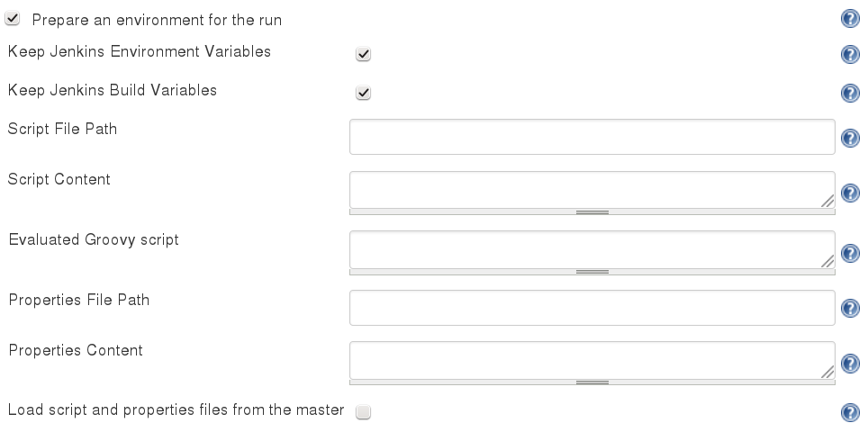The width and height of the screenshot is (868, 432).
Task: Click help for Load script from master
Action: [x=849, y=412]
